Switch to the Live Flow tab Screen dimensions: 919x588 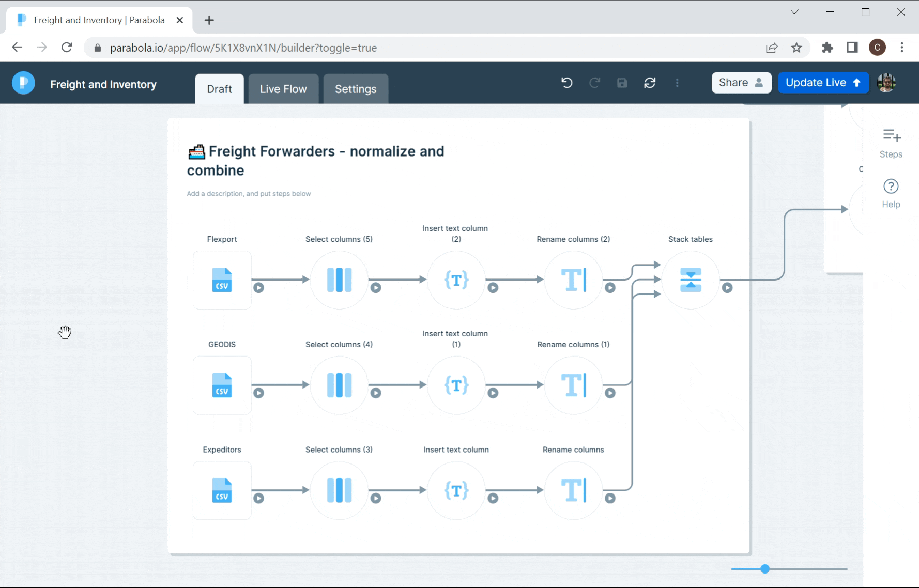[x=283, y=89]
